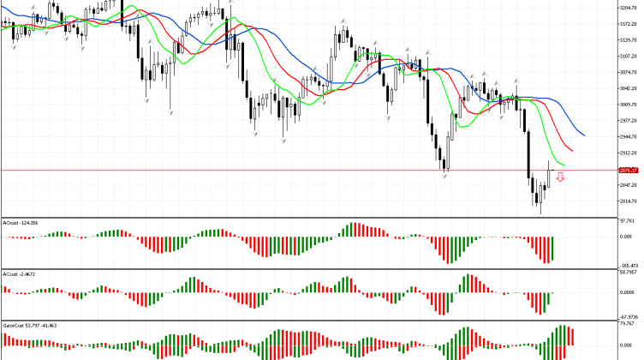This screenshot has width=644, height=360.
Task: Click the 79.767 Gator scale value
Action: pyautogui.click(x=628, y=325)
